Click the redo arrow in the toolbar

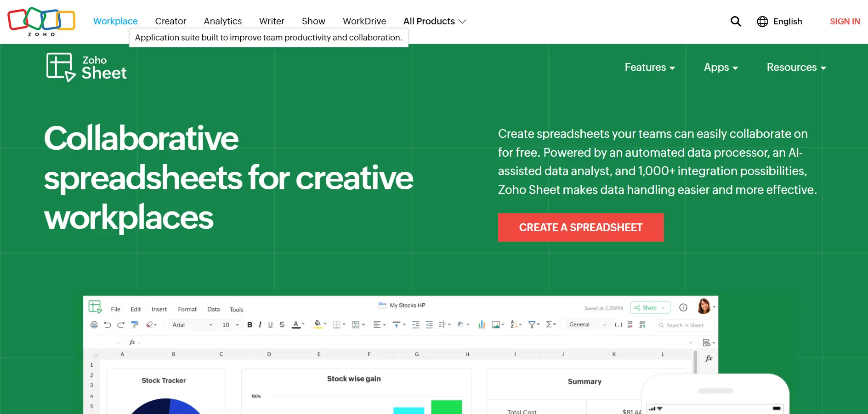click(x=121, y=325)
